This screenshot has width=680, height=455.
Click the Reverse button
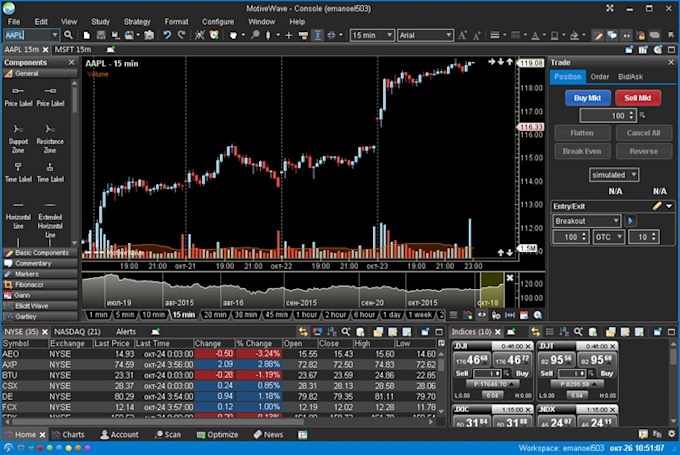pos(643,151)
